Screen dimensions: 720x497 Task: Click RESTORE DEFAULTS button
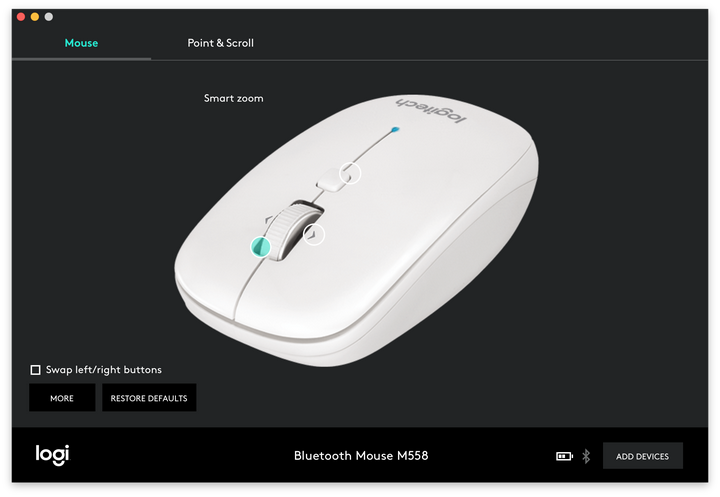pos(149,398)
